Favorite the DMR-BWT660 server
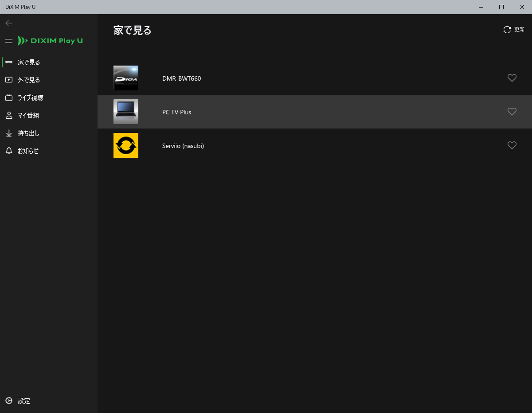 tap(512, 78)
